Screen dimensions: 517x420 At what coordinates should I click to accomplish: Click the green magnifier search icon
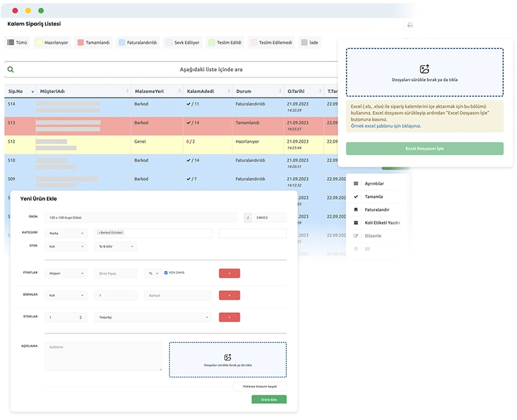pyautogui.click(x=10, y=70)
